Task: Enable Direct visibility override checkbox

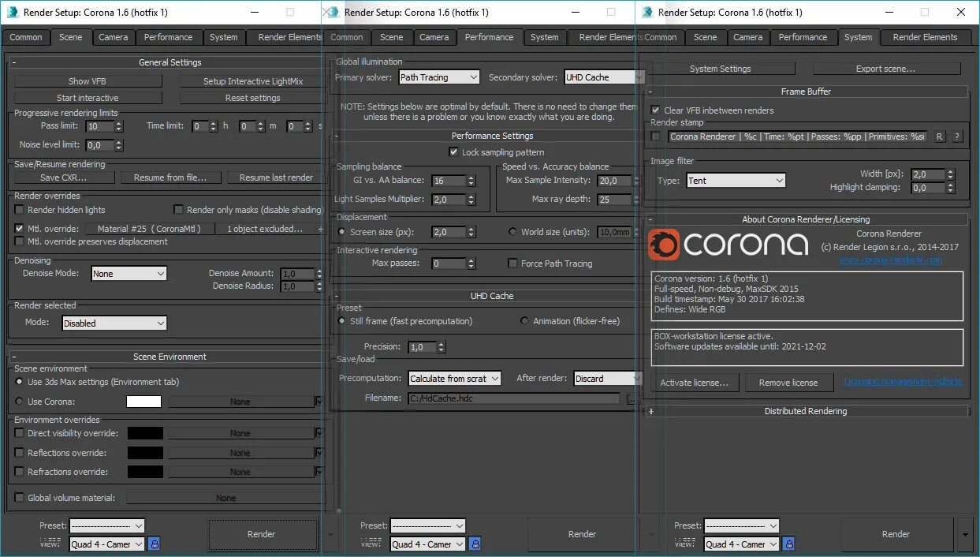Action: (20, 433)
